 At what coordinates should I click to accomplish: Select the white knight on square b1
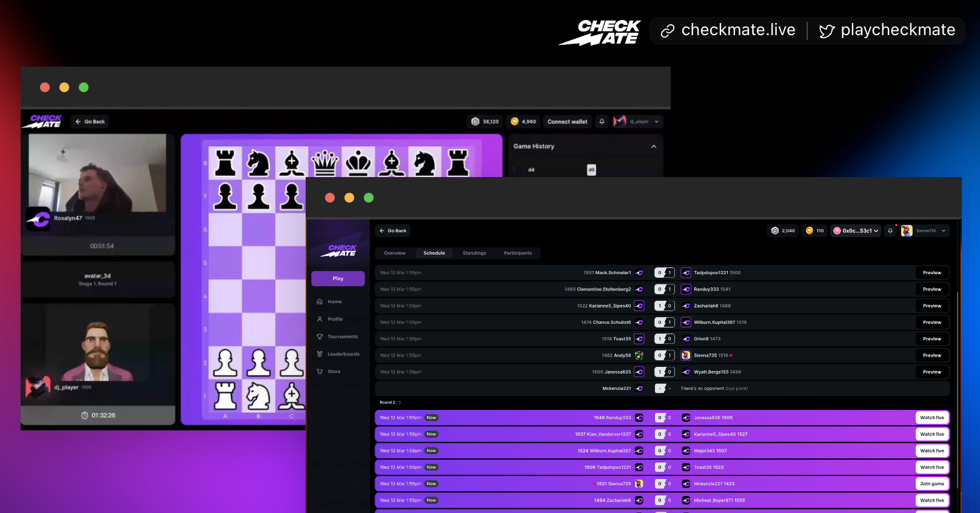[x=258, y=396]
